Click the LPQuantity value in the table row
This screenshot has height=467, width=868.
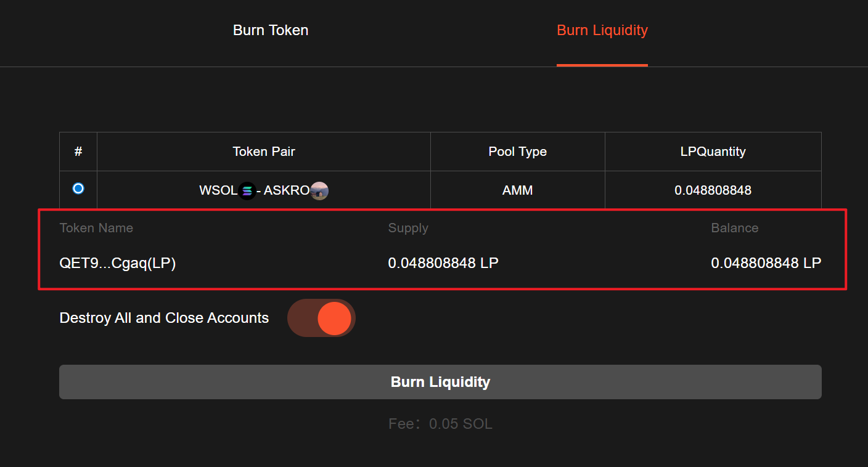[713, 190]
